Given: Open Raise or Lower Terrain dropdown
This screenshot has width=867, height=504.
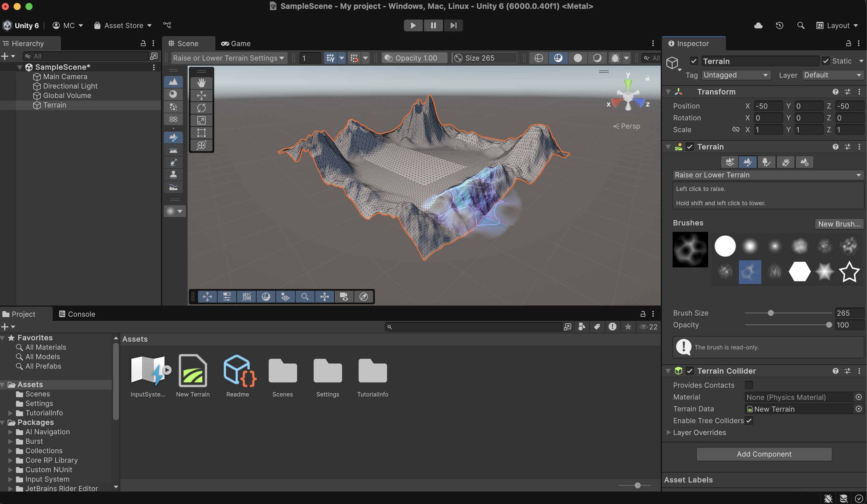Looking at the screenshot, I should tap(767, 175).
